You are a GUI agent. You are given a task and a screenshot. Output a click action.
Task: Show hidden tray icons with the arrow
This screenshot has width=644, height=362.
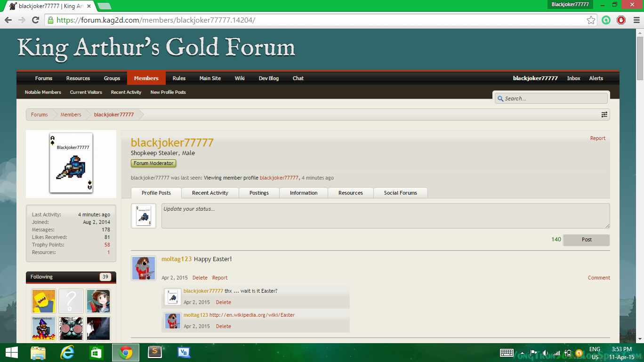pos(522,353)
